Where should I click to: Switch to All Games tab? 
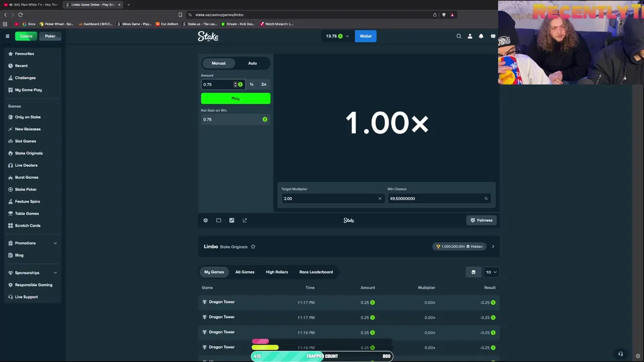[245, 272]
